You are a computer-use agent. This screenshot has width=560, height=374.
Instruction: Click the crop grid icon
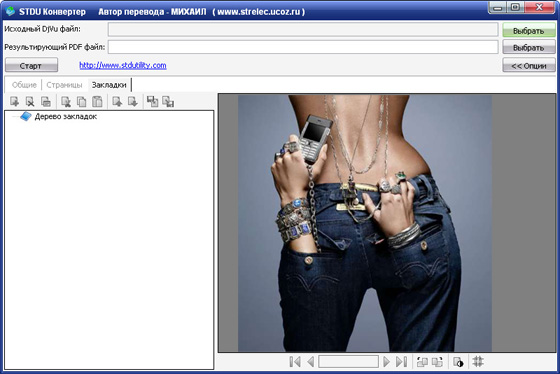coord(478,361)
